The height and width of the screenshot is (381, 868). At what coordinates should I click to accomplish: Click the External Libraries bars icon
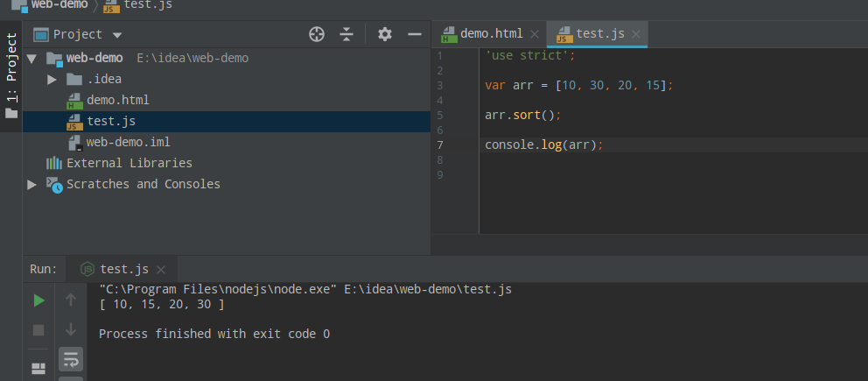[53, 164]
